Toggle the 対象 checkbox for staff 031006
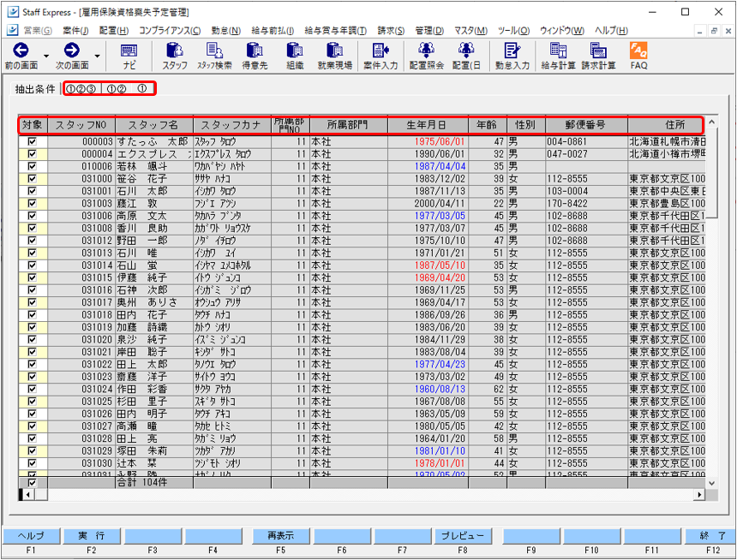This screenshot has height=560, width=737. [32, 216]
